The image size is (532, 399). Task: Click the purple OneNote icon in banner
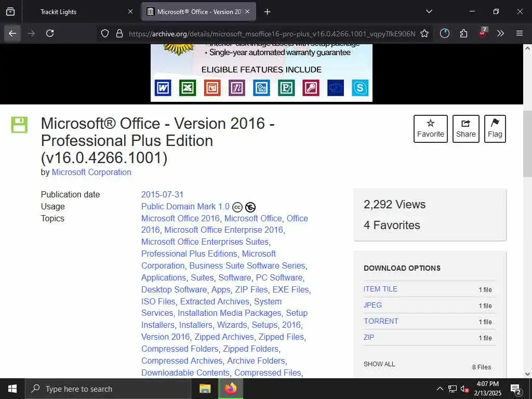tap(237, 88)
